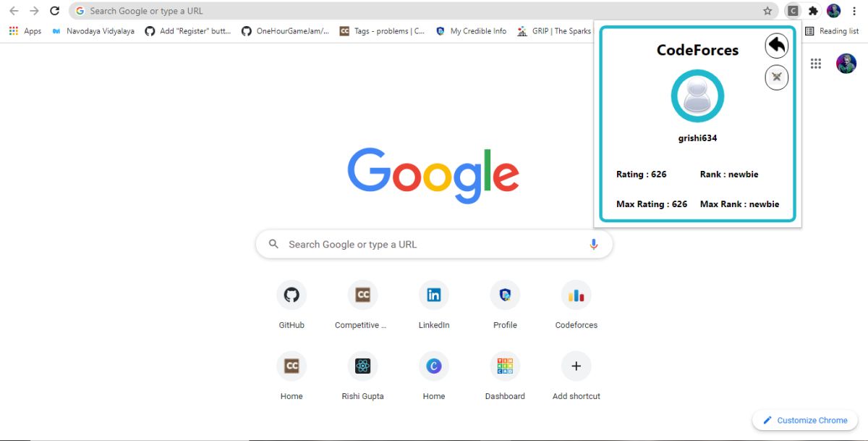Click the user avatar image in popup

pyautogui.click(x=697, y=96)
